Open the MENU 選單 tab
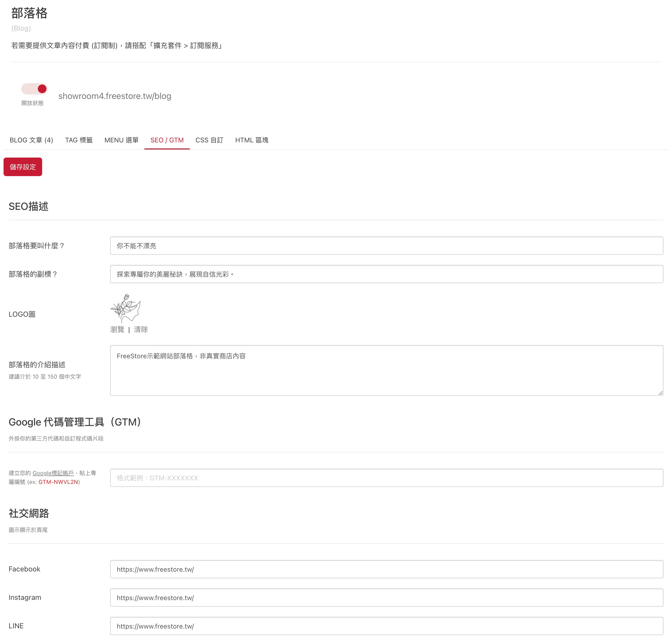 tap(121, 140)
